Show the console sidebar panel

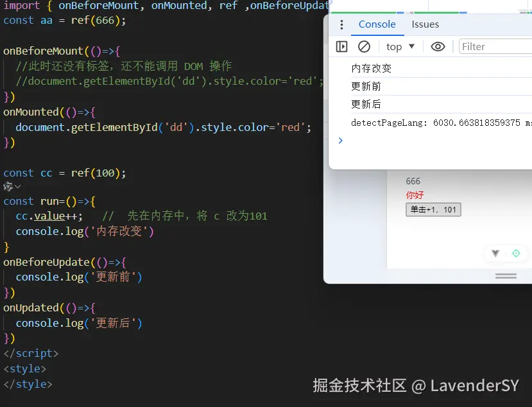click(x=342, y=46)
